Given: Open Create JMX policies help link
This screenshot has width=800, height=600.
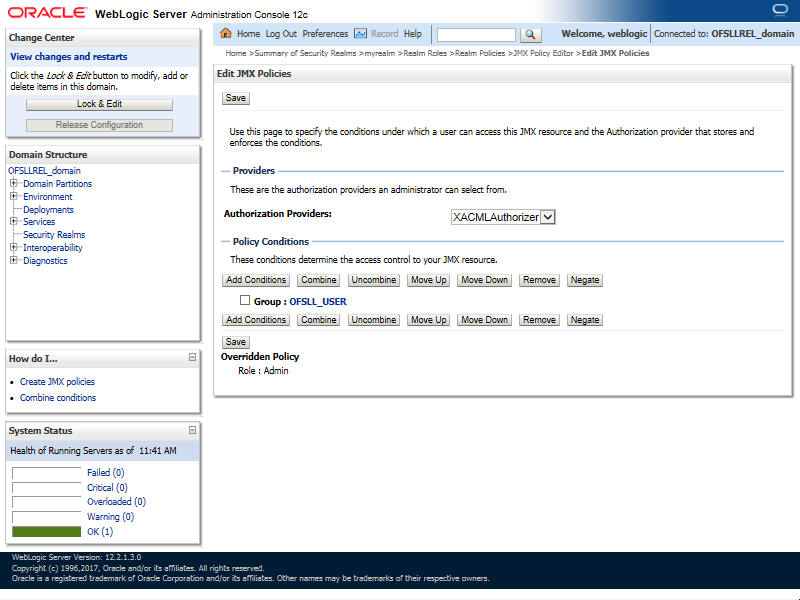Looking at the screenshot, I should pyautogui.click(x=57, y=382).
